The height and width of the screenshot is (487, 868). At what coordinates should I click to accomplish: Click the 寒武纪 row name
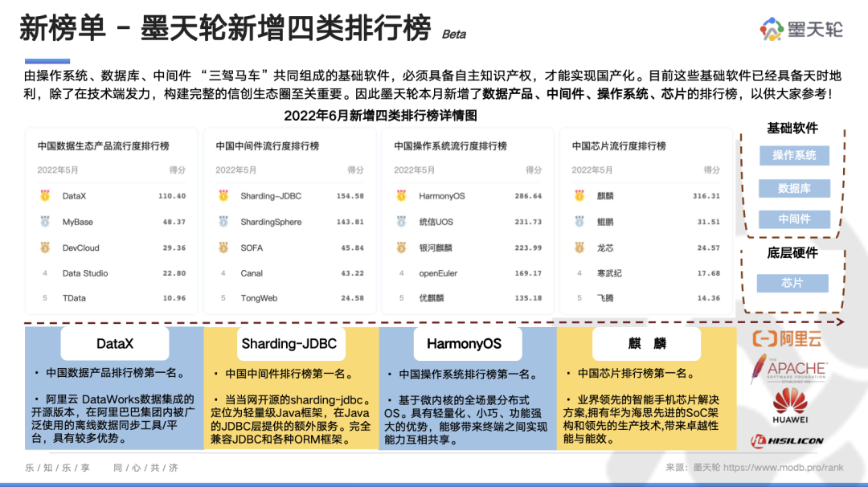[609, 273]
